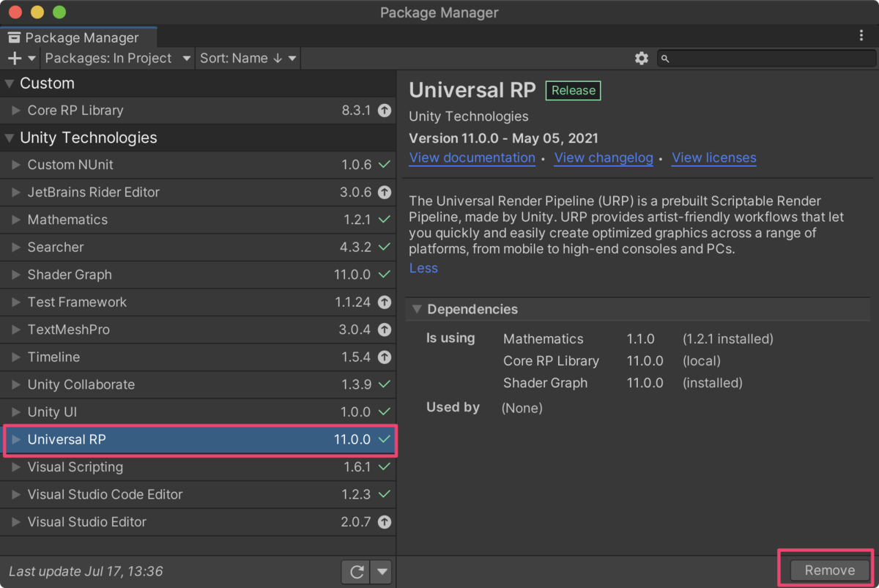Viewport: 879px width, 588px height.
Task: Click the installed checkmark for Unity Collaborate
Action: (x=385, y=385)
